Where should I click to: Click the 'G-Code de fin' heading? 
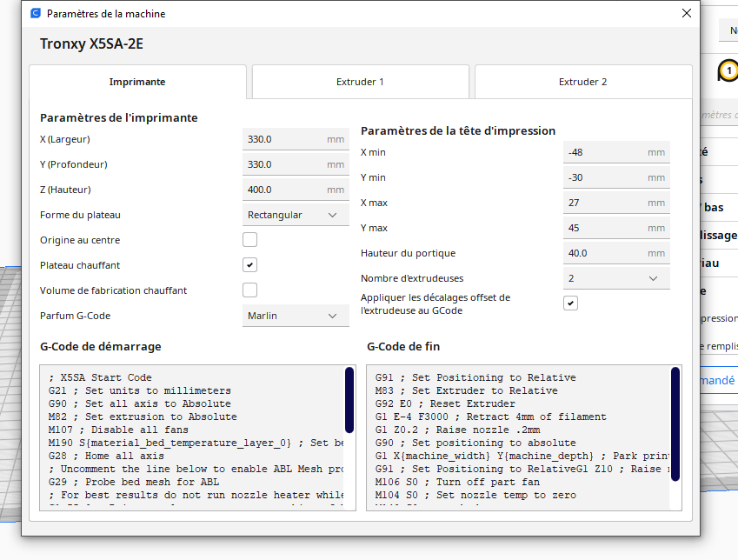coord(403,347)
